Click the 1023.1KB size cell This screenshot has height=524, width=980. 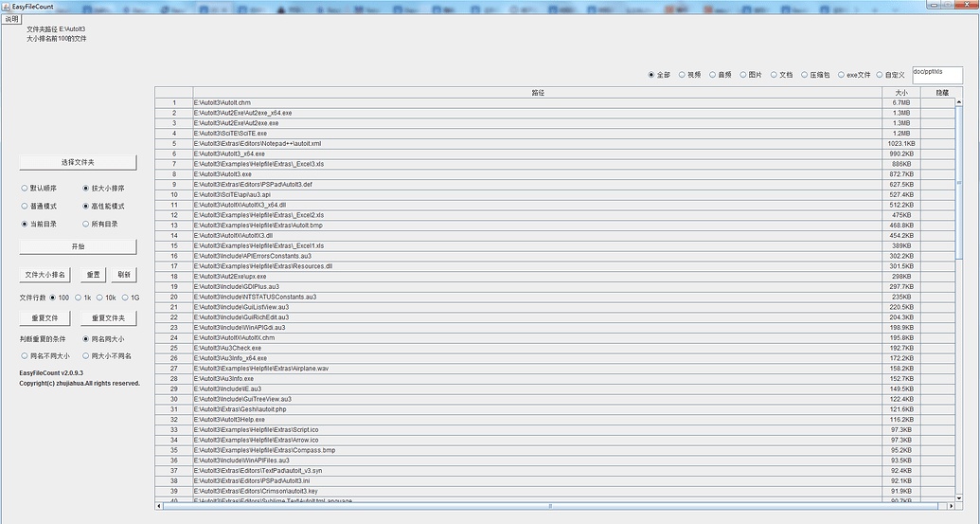[x=901, y=144]
